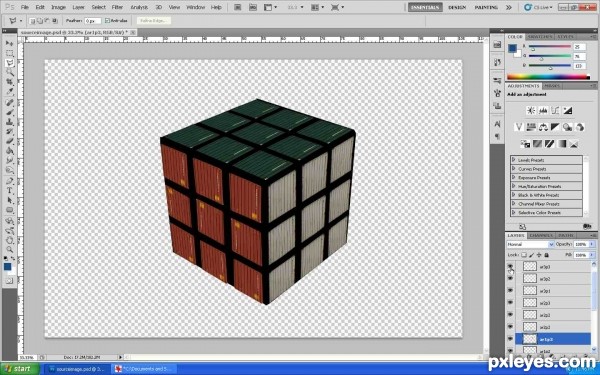Select the Hand tool
The height and width of the screenshot is (375, 600).
[9, 241]
